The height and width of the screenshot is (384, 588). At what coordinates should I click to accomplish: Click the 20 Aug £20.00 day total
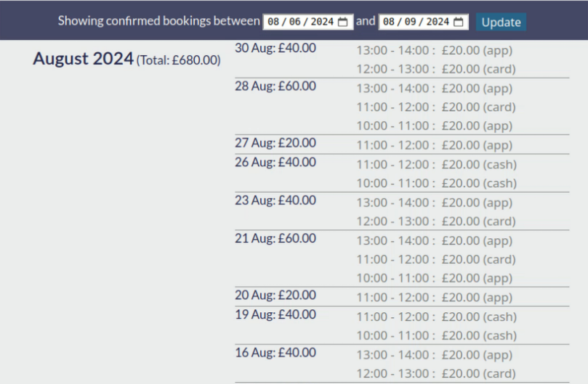(x=275, y=295)
